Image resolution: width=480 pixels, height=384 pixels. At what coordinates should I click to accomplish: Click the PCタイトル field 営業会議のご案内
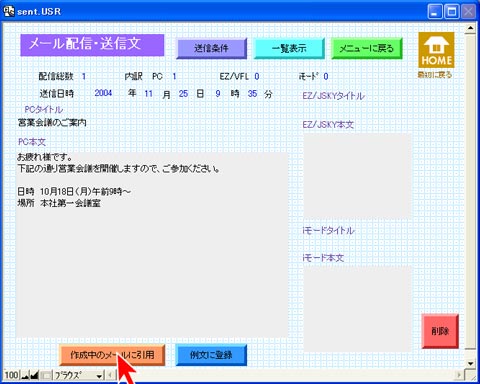click(x=52, y=123)
